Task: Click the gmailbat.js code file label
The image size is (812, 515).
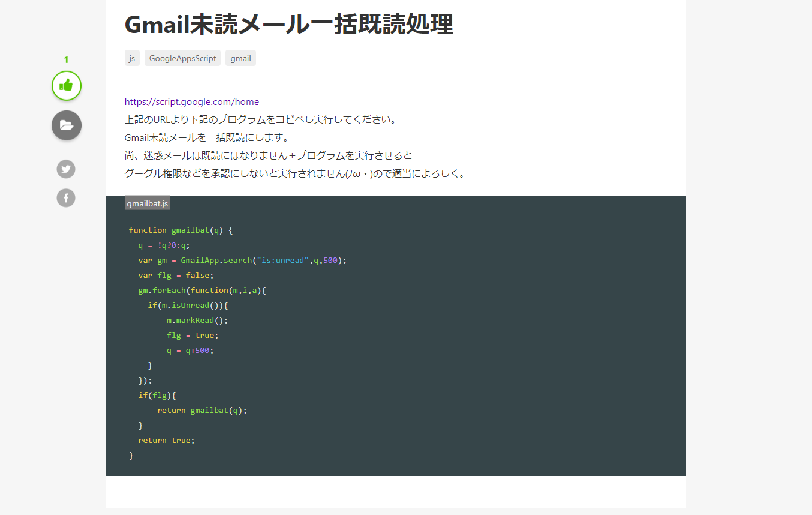Action: (x=148, y=203)
